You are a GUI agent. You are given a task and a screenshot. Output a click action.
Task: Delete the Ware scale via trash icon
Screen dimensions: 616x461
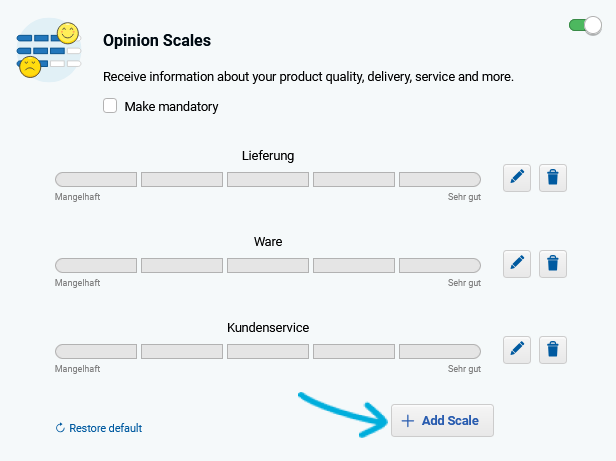pyautogui.click(x=552, y=264)
